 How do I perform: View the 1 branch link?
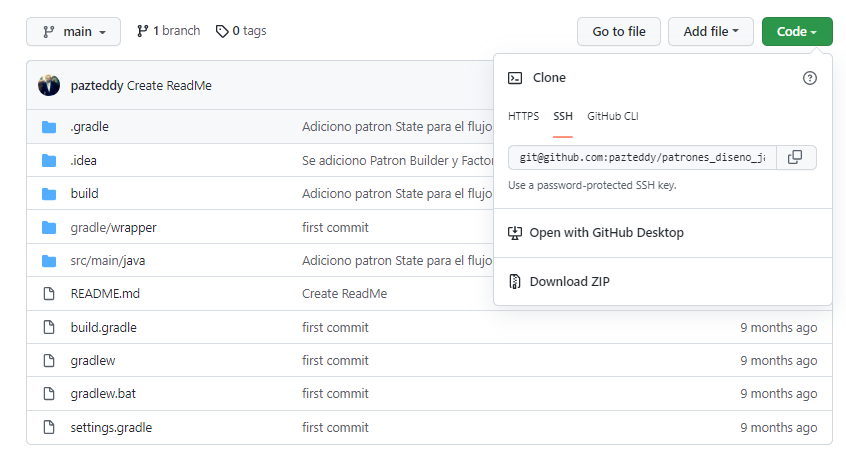[168, 31]
